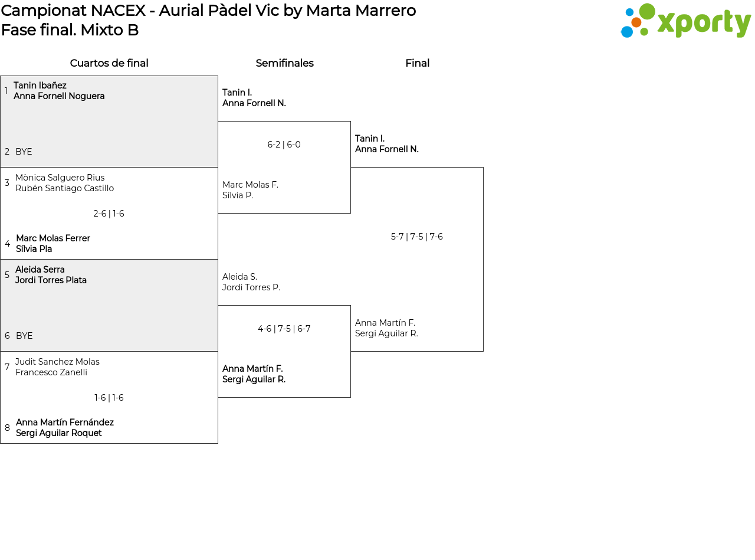Open Anna Martín Fernández quarterfinal entry
The image size is (755, 560).
click(65, 423)
